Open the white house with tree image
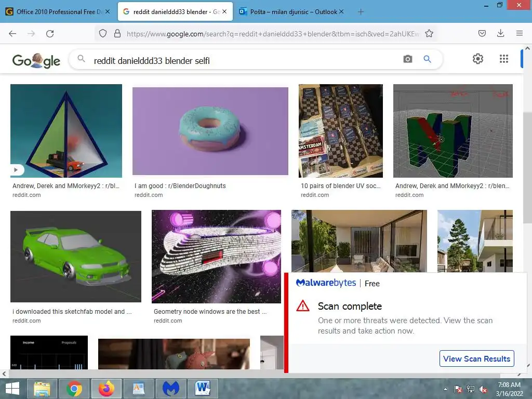This screenshot has height=399, width=532. pos(475,241)
